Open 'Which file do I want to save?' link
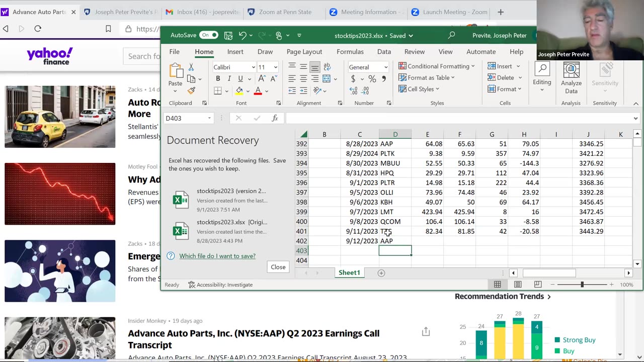This screenshot has width=644, height=362. tap(217, 256)
